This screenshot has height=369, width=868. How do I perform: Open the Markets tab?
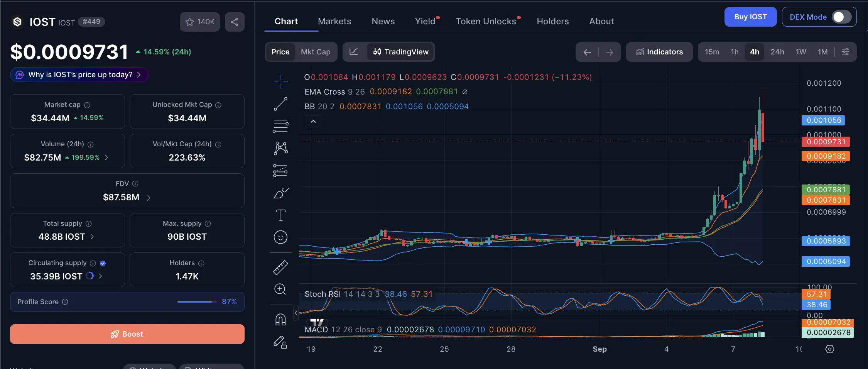pos(334,21)
